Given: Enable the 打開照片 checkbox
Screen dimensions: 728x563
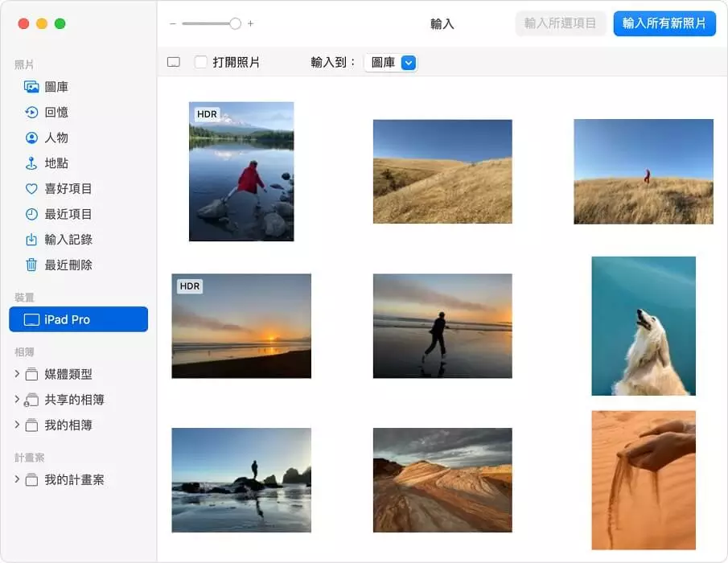Looking at the screenshot, I should (x=201, y=62).
